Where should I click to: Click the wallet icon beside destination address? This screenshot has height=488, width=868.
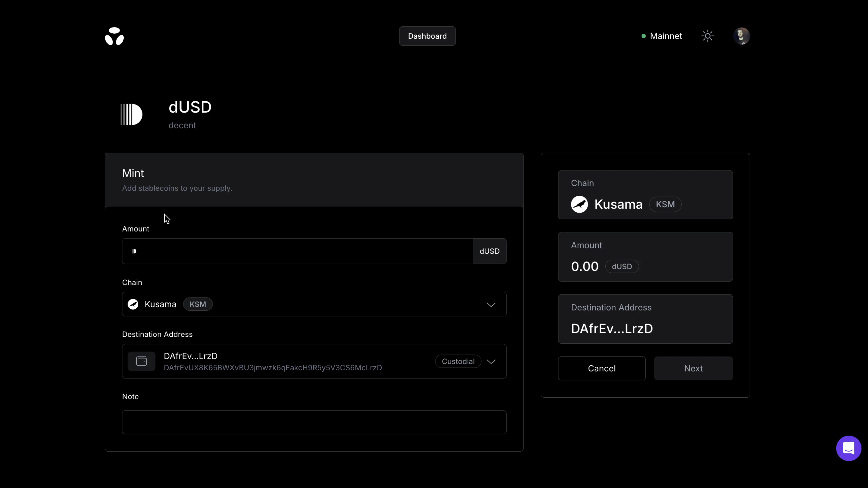[142, 361]
